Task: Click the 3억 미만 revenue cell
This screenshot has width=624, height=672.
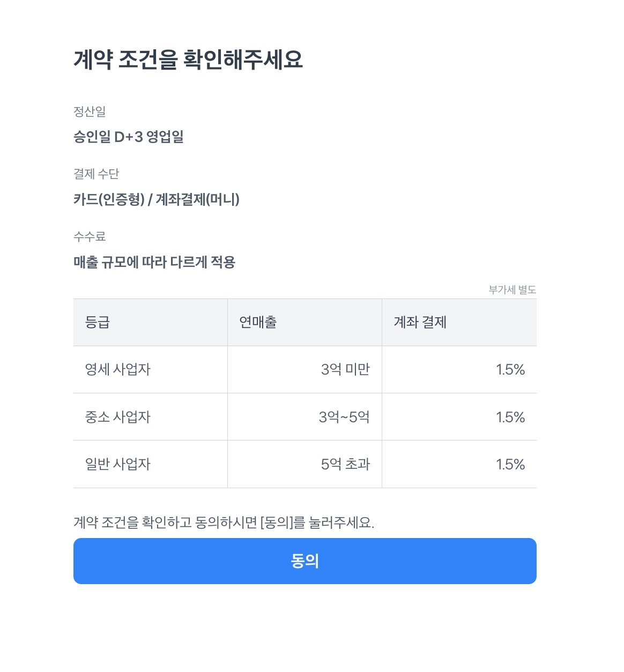Action: (x=345, y=370)
